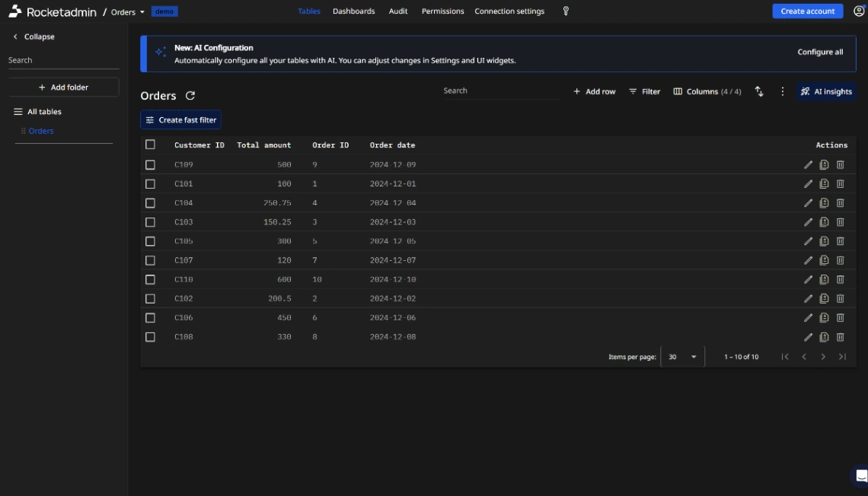Click the Create account button
868x496 pixels.
tap(807, 11)
